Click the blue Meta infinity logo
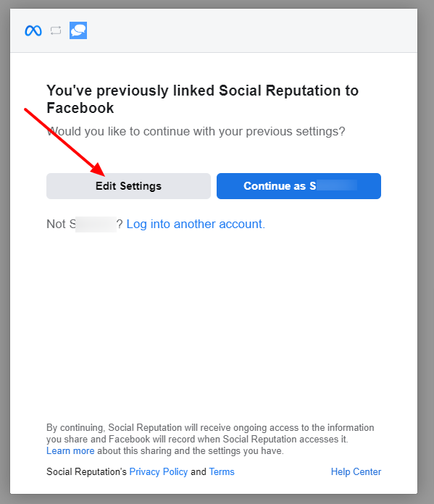This screenshot has height=504, width=434. tap(33, 30)
